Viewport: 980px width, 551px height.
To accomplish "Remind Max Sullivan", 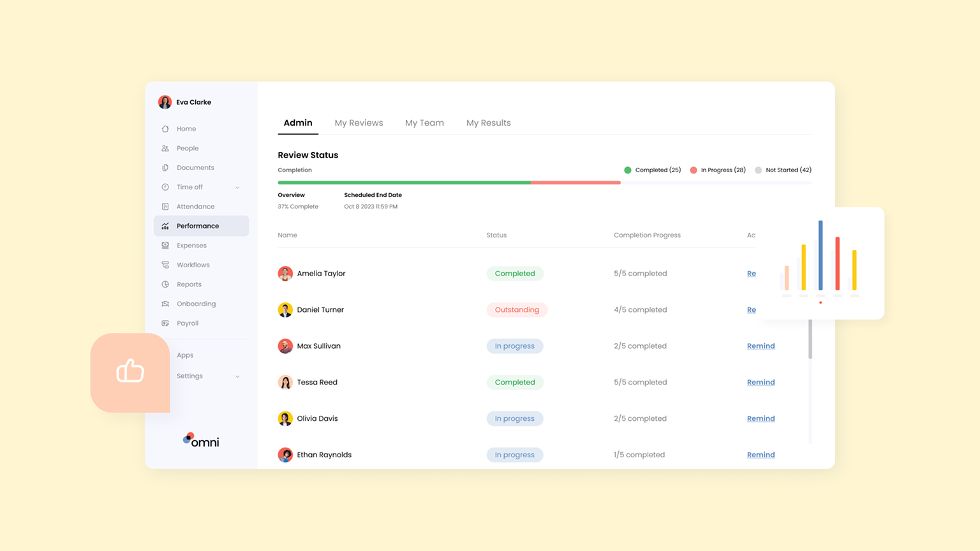I will point(761,346).
